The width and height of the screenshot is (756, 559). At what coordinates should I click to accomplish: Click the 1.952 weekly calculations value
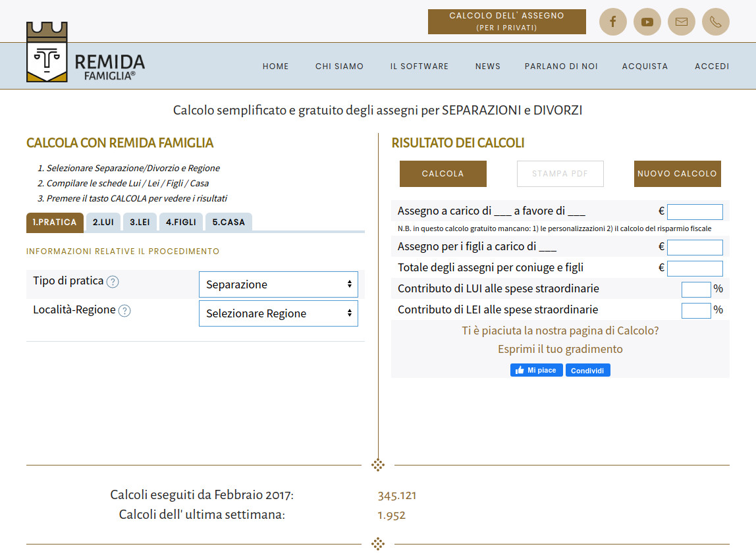[391, 515]
